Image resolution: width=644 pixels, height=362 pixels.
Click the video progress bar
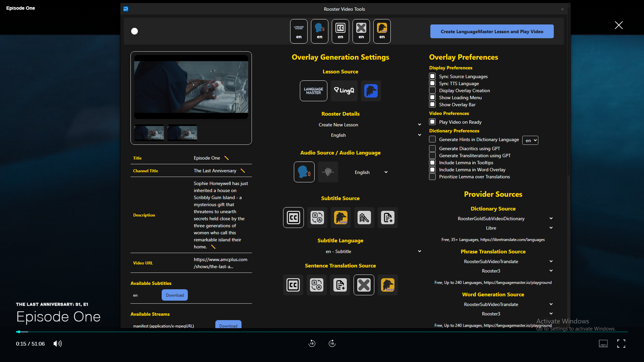322,332
